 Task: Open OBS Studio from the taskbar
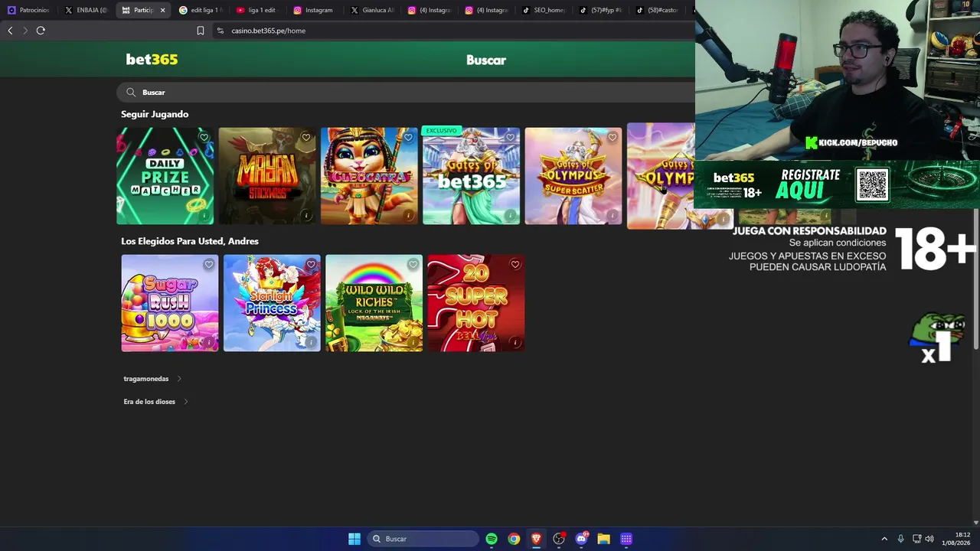pyautogui.click(x=559, y=539)
